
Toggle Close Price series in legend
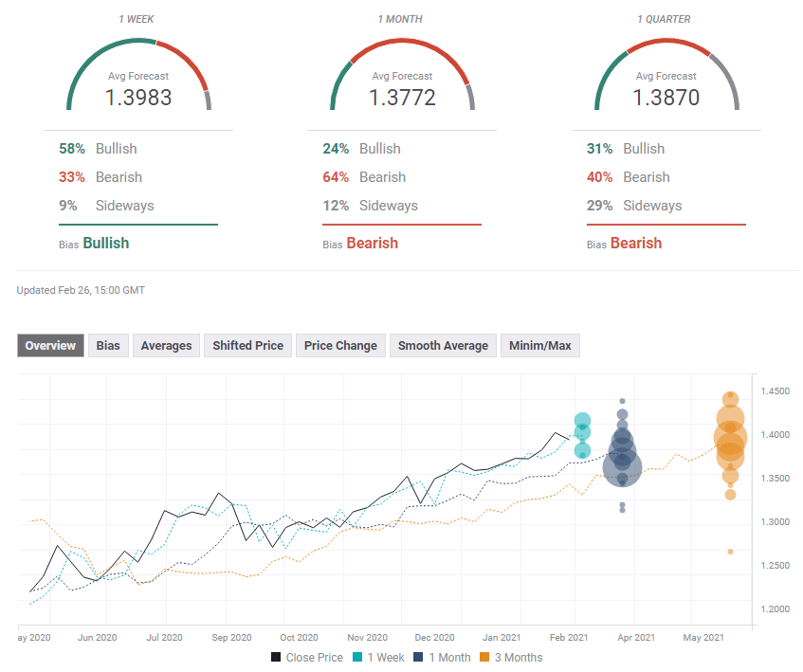pyautogui.click(x=305, y=657)
